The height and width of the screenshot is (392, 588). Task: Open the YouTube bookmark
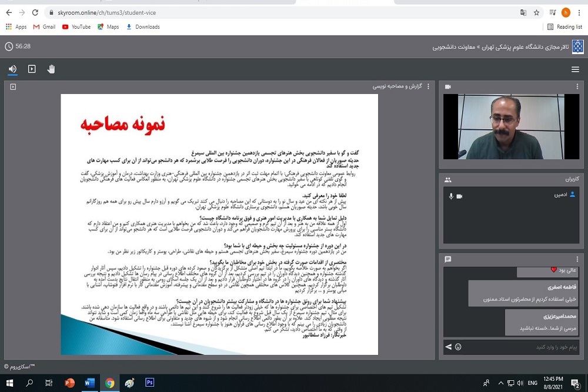point(76,26)
